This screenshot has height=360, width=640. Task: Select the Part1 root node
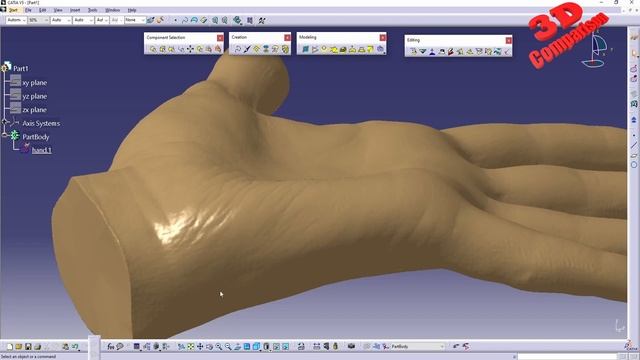click(20, 69)
